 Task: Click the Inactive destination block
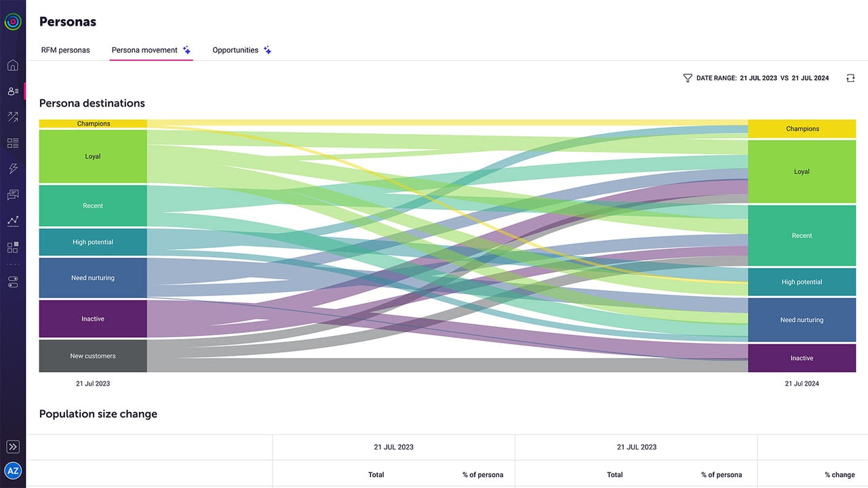pyautogui.click(x=802, y=358)
